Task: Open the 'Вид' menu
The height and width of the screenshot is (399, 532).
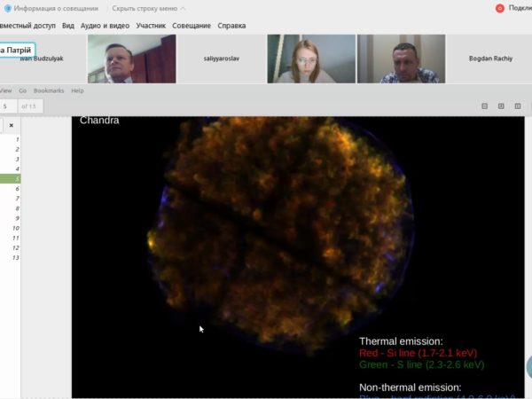Action: click(x=68, y=26)
